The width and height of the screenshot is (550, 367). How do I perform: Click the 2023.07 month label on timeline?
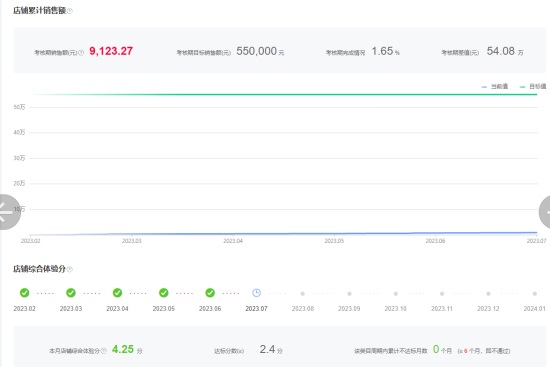click(256, 309)
